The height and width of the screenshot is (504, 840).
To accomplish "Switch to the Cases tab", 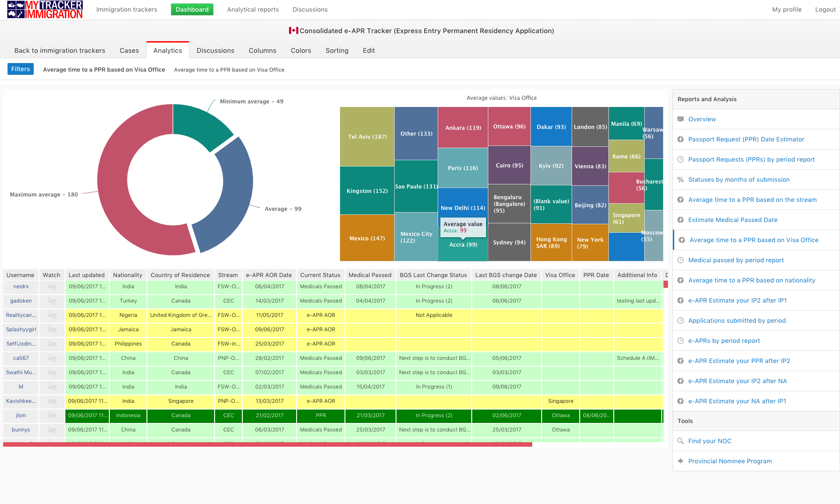I will 129,51.
